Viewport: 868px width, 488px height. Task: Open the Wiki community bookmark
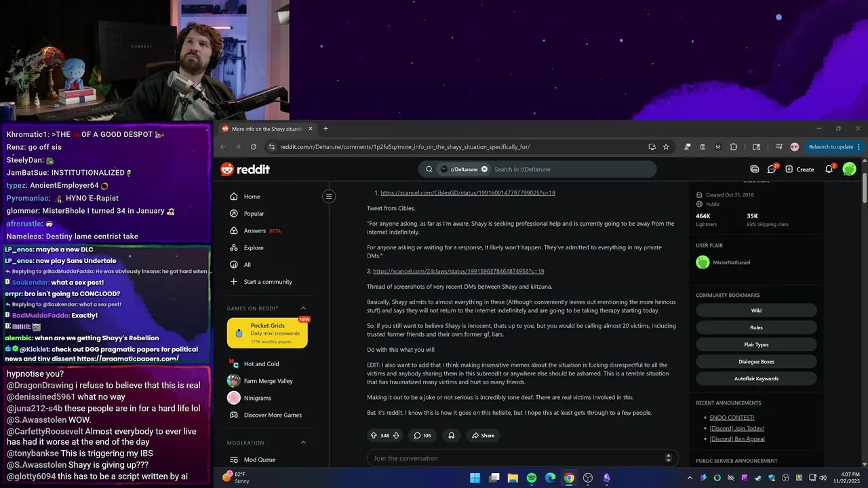[x=756, y=310]
